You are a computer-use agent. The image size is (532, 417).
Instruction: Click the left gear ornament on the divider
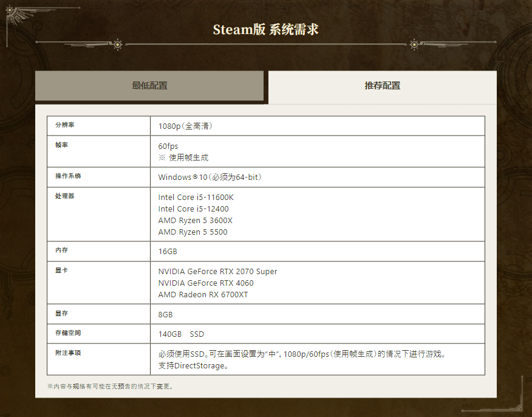117,44
